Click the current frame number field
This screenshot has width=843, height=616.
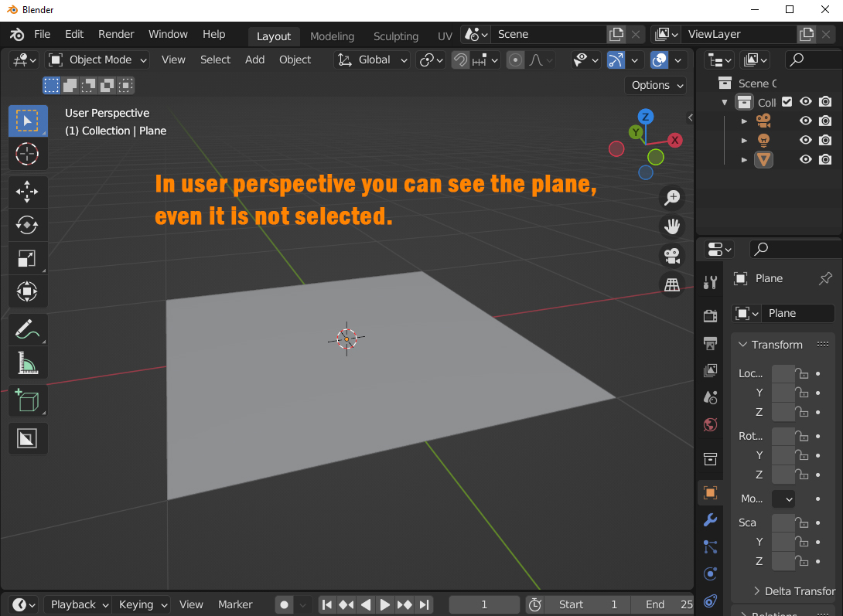tap(484, 604)
